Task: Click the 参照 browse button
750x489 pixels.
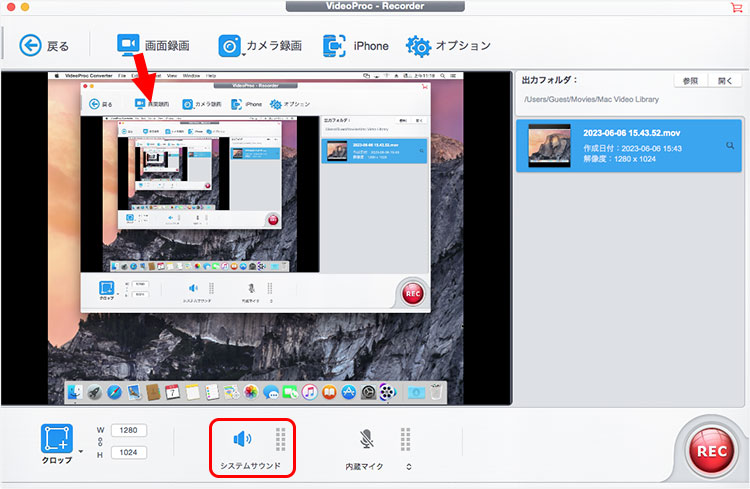Action: (x=690, y=81)
